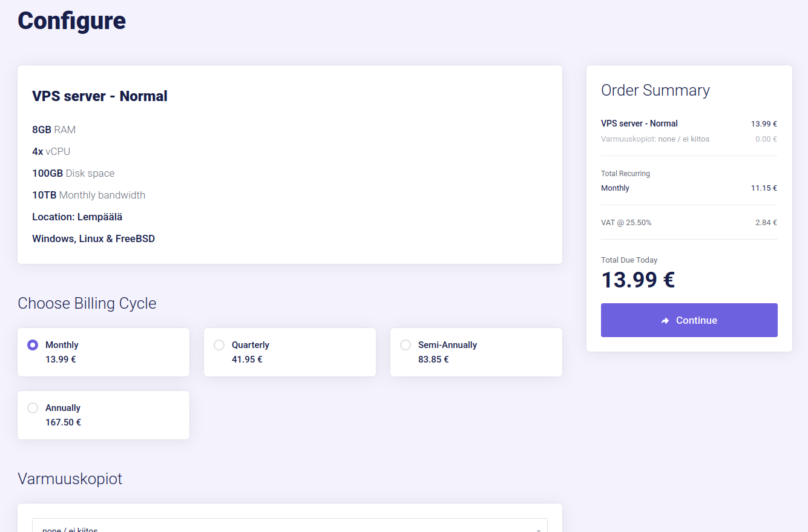Click the Choose Billing Cycle heading
The width and height of the screenshot is (808, 532).
click(87, 303)
